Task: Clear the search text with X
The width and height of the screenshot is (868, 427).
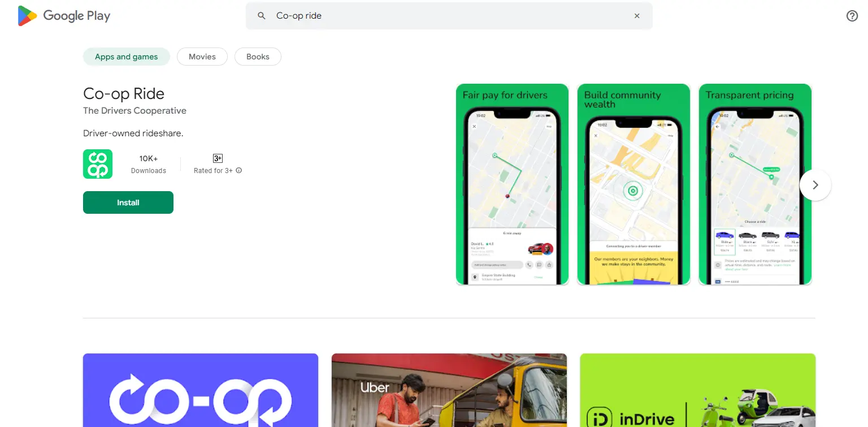Action: point(637,16)
